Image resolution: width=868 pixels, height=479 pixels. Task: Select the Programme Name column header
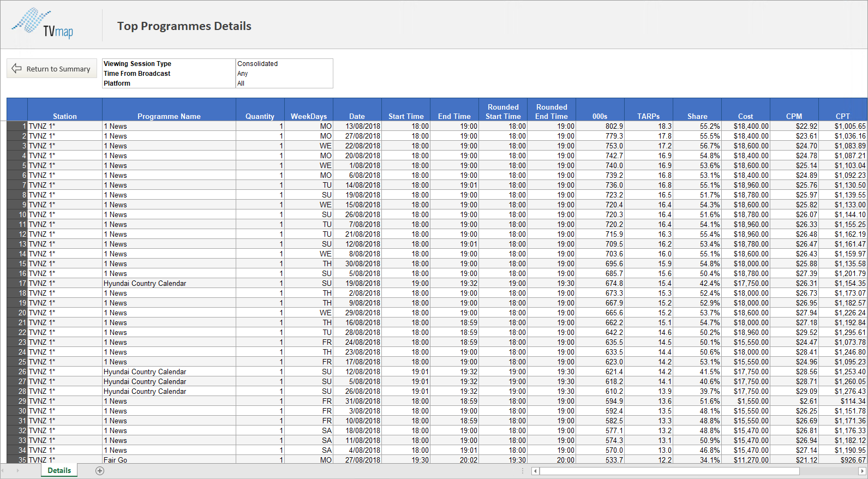tap(169, 110)
